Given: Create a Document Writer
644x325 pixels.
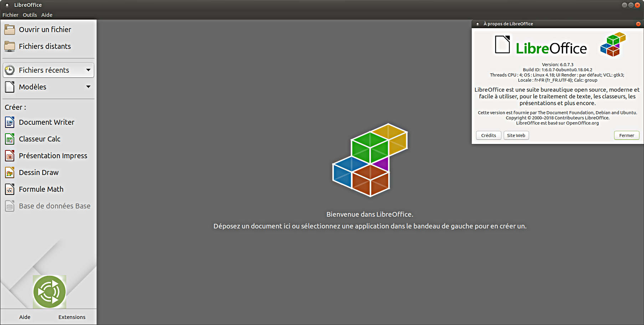Looking at the screenshot, I should click(47, 122).
